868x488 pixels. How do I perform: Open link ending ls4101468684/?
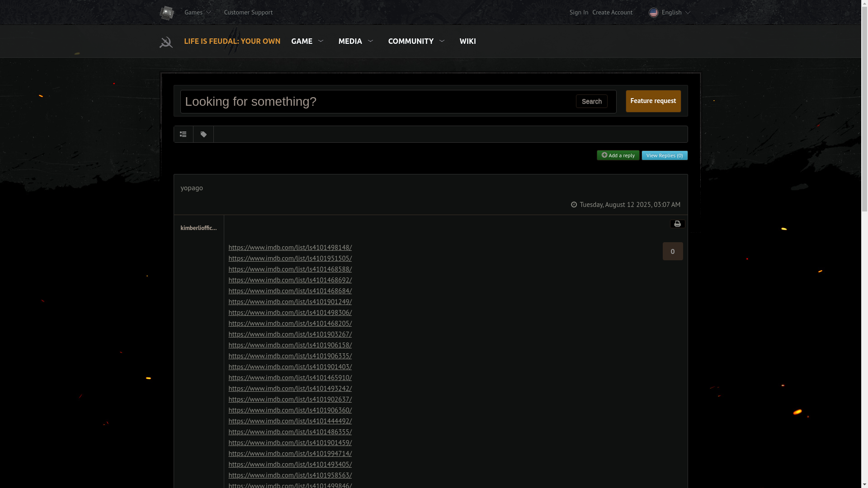coord(290,291)
